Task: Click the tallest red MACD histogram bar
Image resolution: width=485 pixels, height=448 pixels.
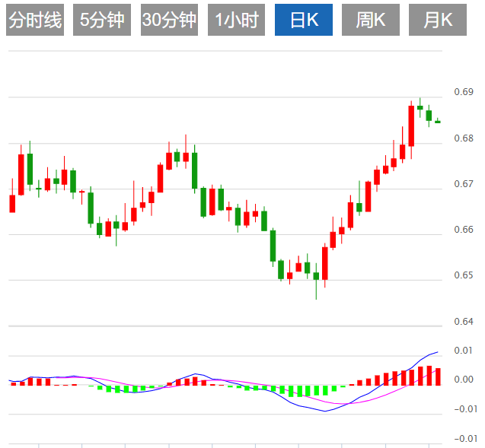Action: (x=429, y=376)
